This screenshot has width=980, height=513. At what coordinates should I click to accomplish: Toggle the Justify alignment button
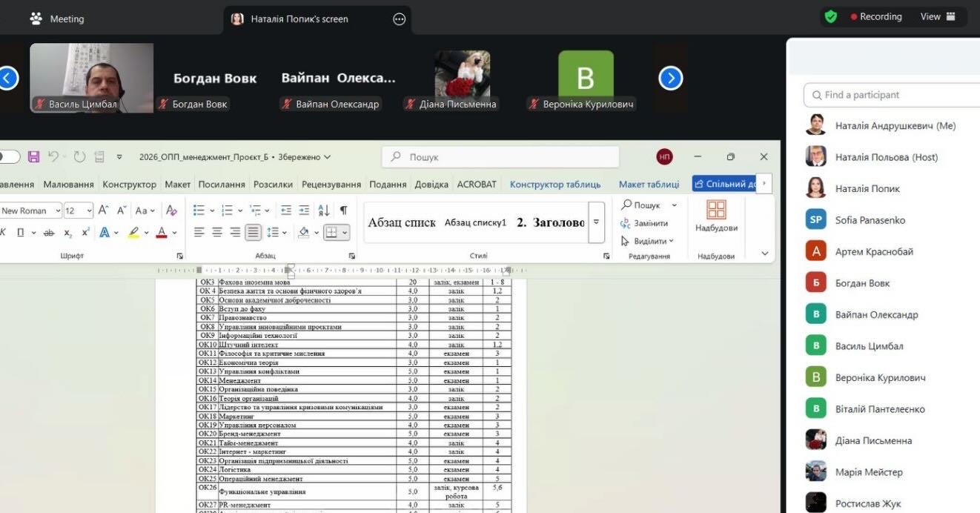coord(254,232)
